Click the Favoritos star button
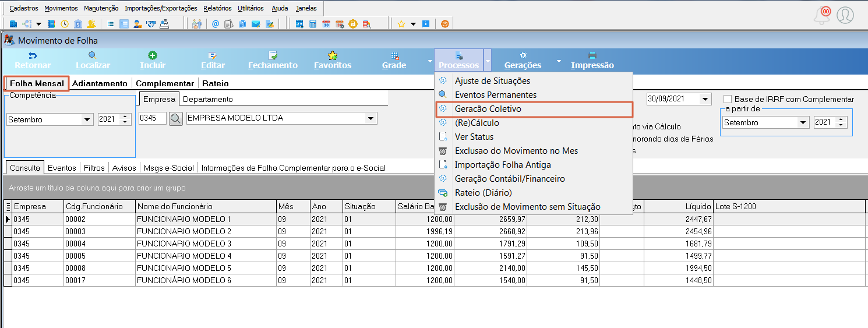This screenshot has height=328, width=868. pyautogui.click(x=333, y=60)
